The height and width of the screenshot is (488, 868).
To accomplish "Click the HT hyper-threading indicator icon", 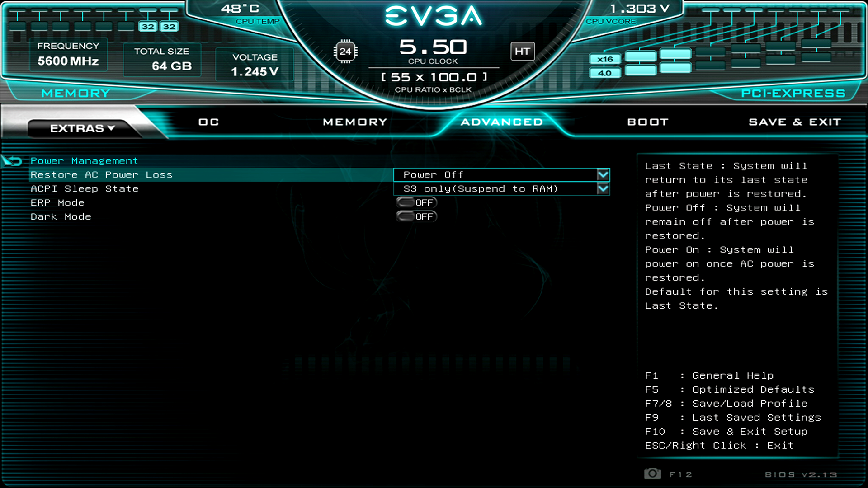I will (x=523, y=52).
